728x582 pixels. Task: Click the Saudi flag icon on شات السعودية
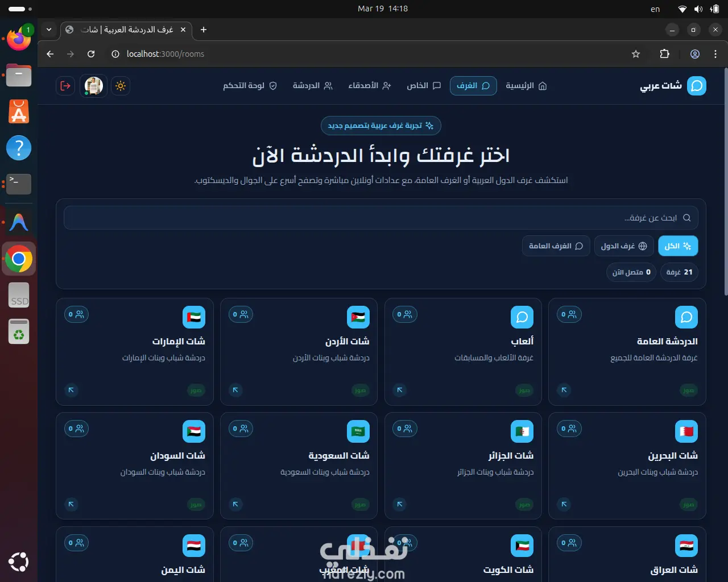tap(358, 431)
